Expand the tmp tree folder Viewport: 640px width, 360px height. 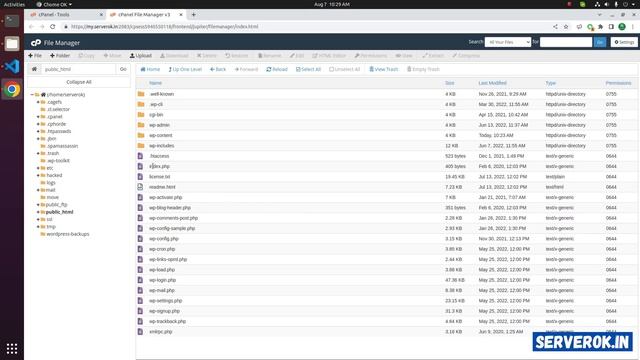click(x=38, y=227)
